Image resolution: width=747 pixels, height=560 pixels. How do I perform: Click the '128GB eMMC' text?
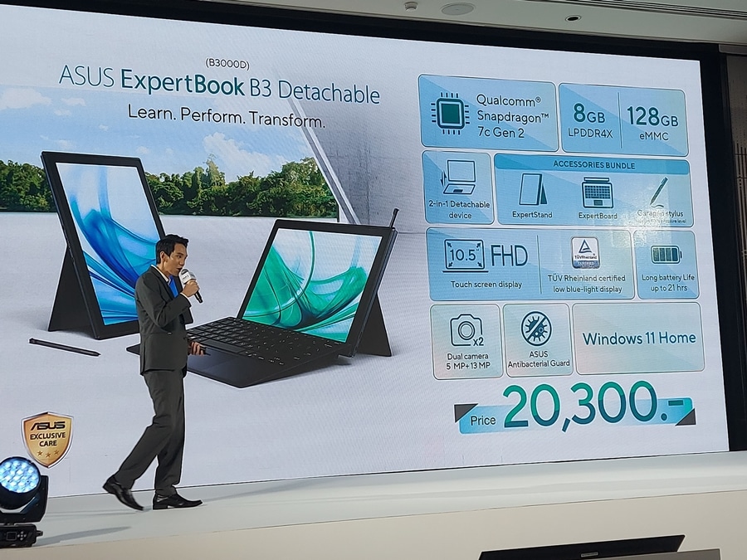(652, 124)
